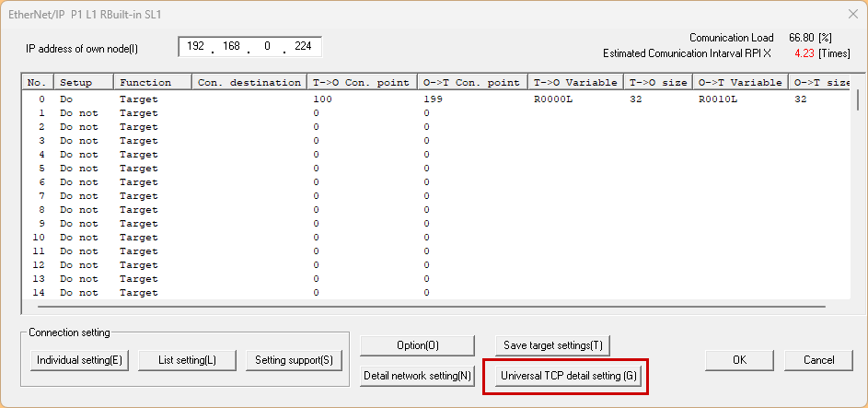Open List setting(L)
868x408 pixels.
tap(188, 360)
